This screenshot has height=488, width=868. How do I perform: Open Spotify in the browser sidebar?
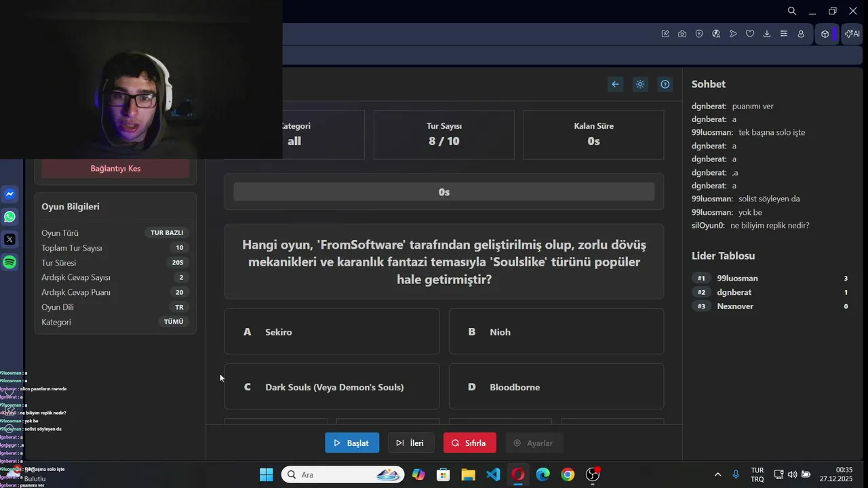9,262
